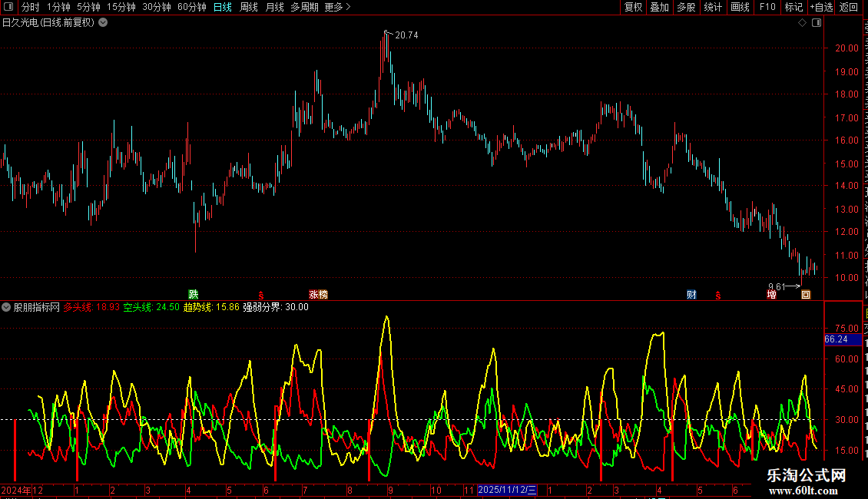The image size is (868, 499).
Task: Click the 20.74 high price label
Action: coord(406,35)
